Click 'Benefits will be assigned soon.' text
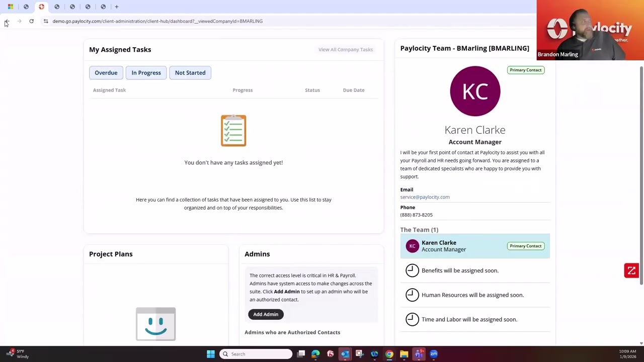 [460, 270]
